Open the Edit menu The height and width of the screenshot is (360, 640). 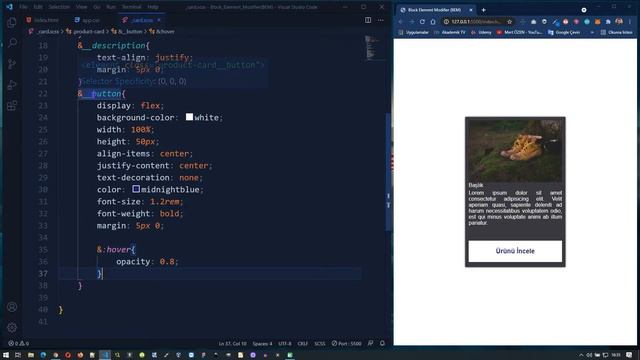pos(38,7)
